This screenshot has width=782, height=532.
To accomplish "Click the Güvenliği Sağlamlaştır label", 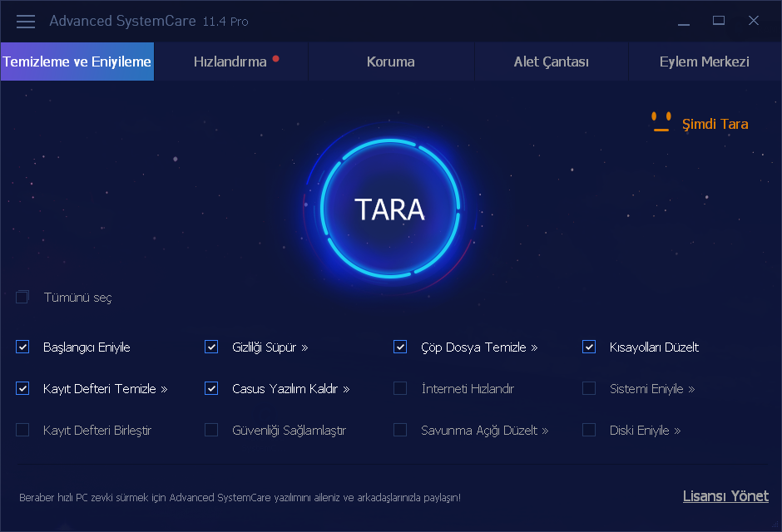I will (289, 431).
